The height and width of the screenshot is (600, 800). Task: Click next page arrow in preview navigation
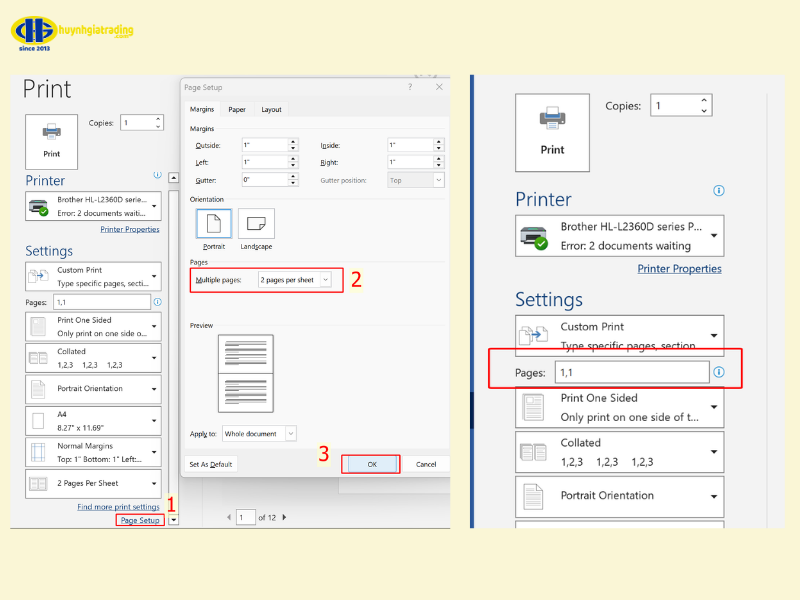tap(284, 517)
